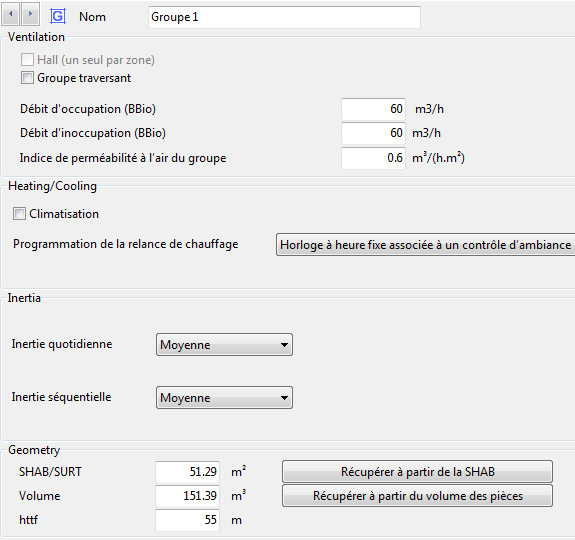
Task: Go to next group with right arrow
Action: (30, 14)
